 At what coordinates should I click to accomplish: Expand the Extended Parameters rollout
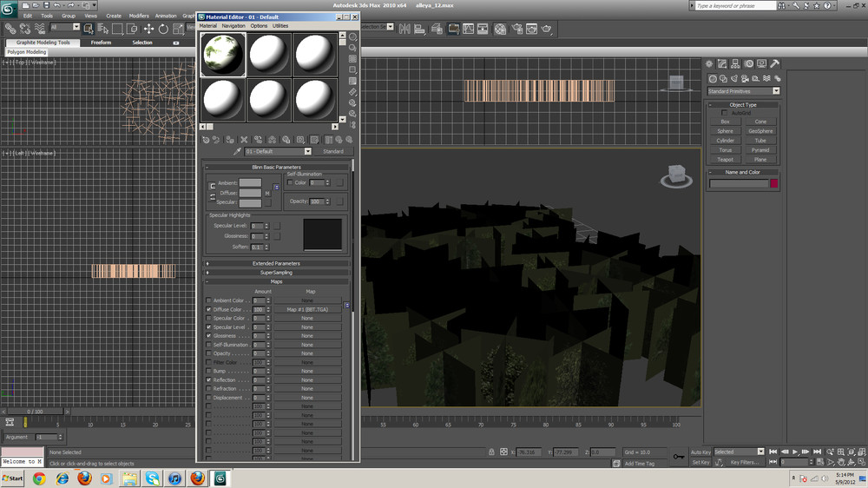(x=276, y=263)
